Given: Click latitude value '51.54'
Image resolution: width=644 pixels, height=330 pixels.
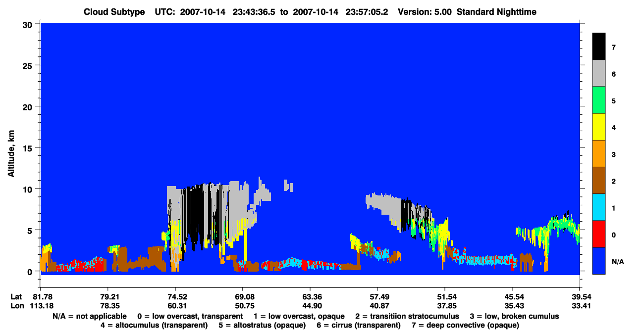Looking at the screenshot, I should click(x=445, y=297).
